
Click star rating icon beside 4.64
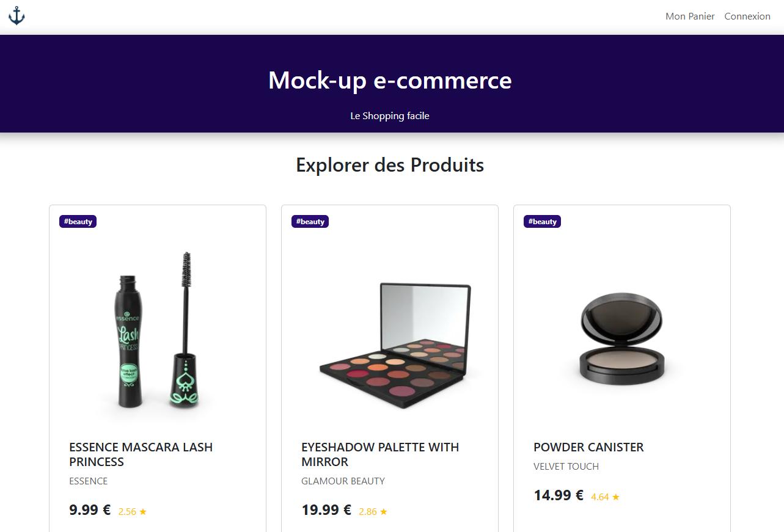[x=616, y=497]
